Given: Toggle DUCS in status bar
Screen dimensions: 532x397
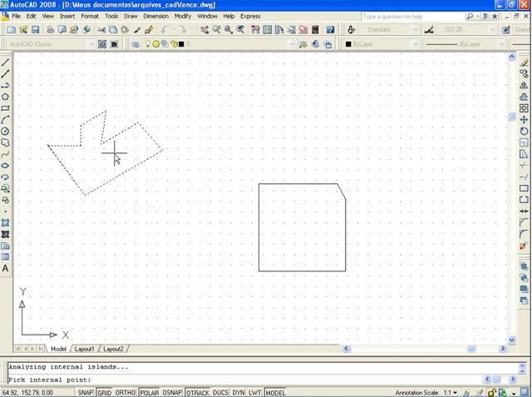Looking at the screenshot, I should click(220, 393).
